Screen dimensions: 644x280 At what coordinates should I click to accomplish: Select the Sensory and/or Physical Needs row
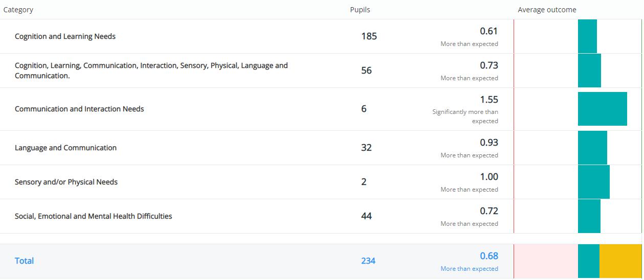pos(66,182)
